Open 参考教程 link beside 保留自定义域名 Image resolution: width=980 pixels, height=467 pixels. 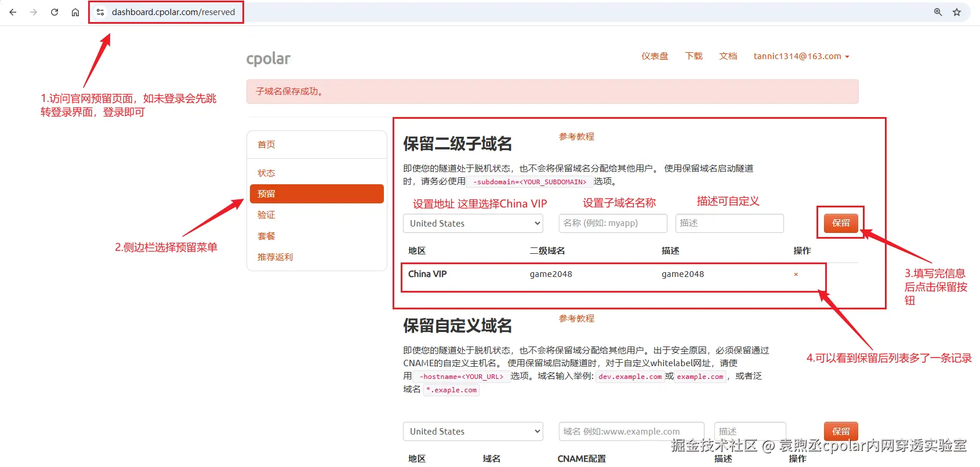point(576,319)
